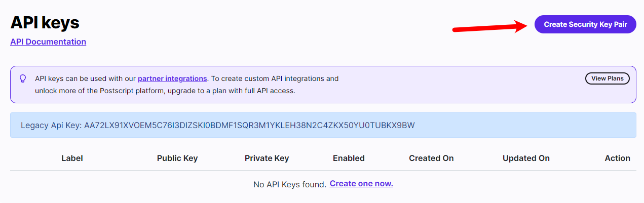The image size is (644, 203).
Task: Click the View Plans button
Action: click(x=607, y=78)
